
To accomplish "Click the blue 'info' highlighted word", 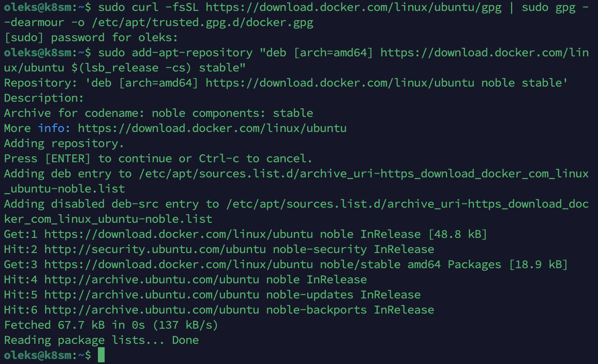I will (51, 128).
